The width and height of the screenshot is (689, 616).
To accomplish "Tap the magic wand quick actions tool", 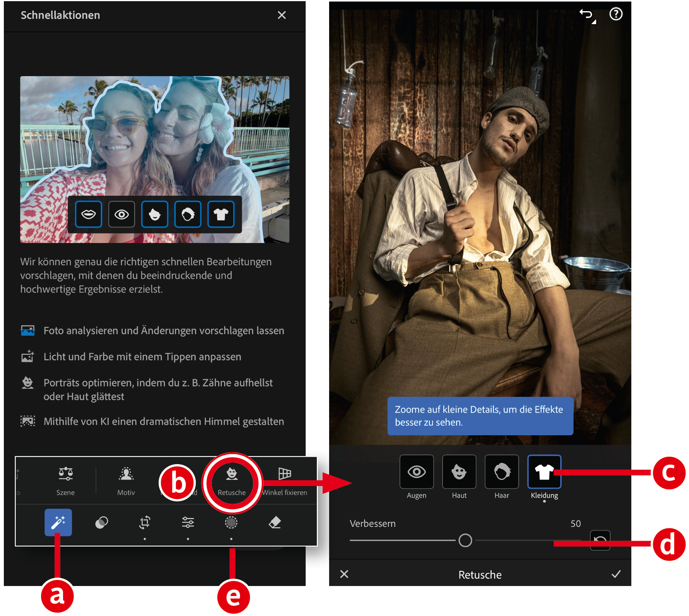I will click(58, 522).
